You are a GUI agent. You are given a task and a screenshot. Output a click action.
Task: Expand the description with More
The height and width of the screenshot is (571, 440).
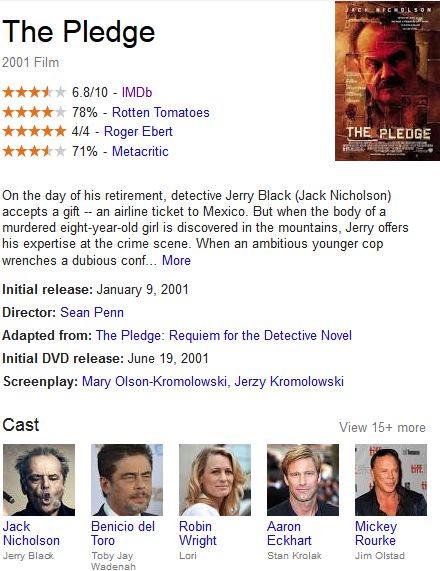[176, 260]
